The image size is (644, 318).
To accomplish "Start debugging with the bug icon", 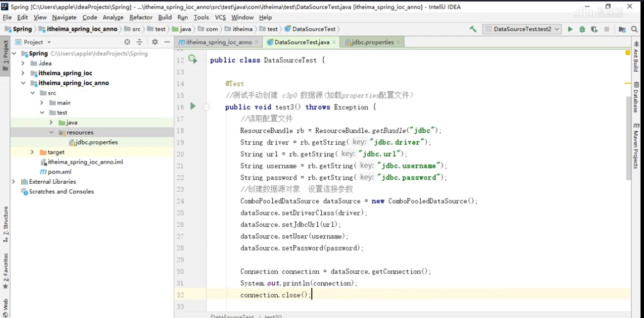I will 582,29.
